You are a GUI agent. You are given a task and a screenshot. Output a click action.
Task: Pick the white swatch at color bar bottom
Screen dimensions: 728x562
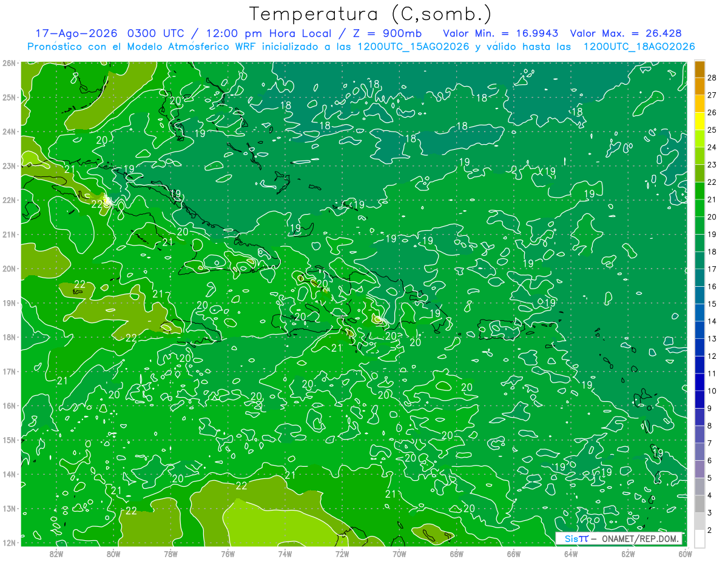(699, 538)
